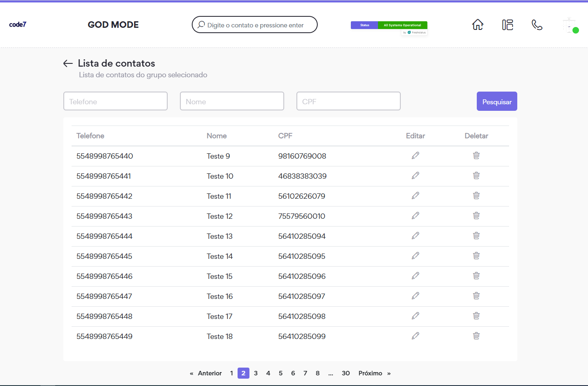
Task: Edit the contact Teste 15
Action: point(415,276)
